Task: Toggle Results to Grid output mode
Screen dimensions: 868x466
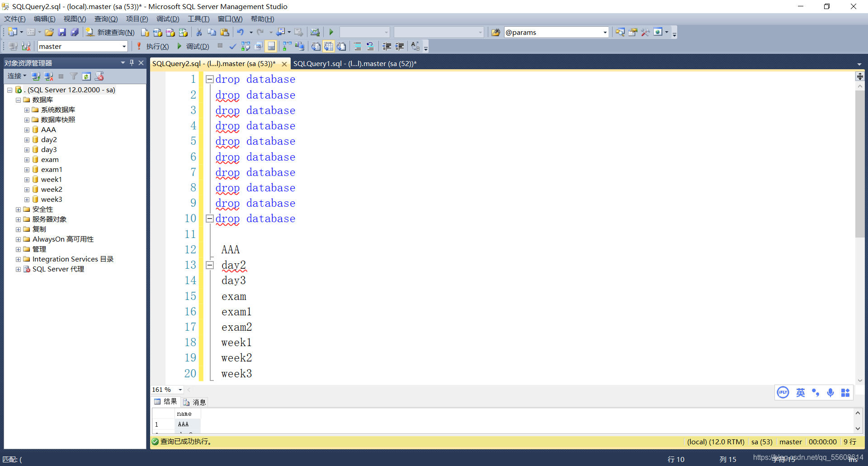Action: point(329,46)
